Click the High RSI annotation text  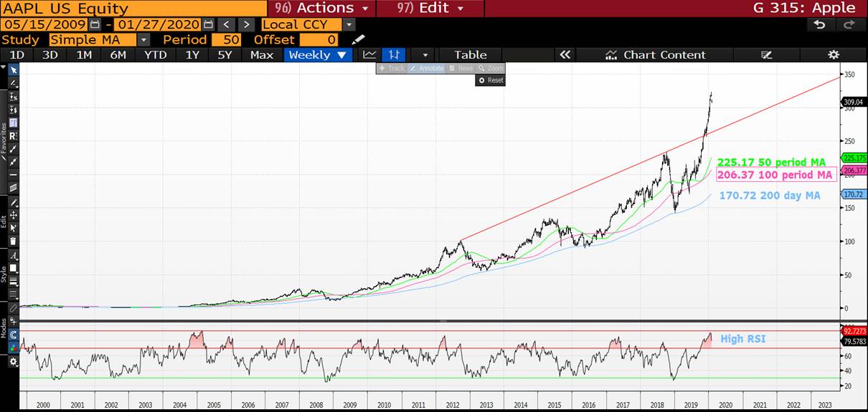pos(742,338)
